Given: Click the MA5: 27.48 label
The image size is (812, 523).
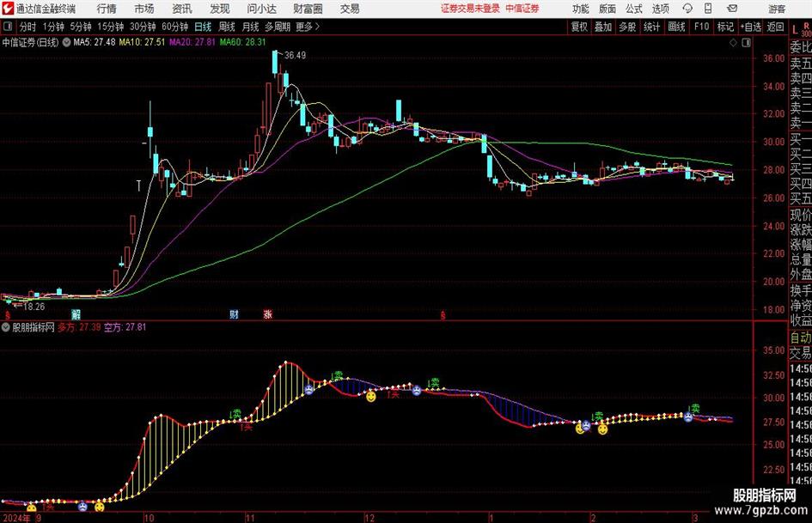Looking at the screenshot, I should point(95,42).
